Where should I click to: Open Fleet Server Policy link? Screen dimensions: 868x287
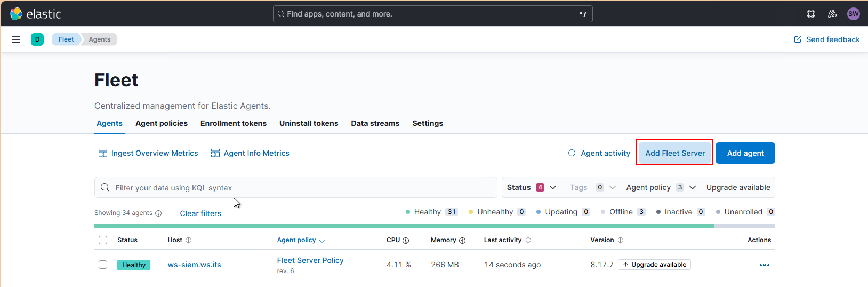[x=310, y=260]
